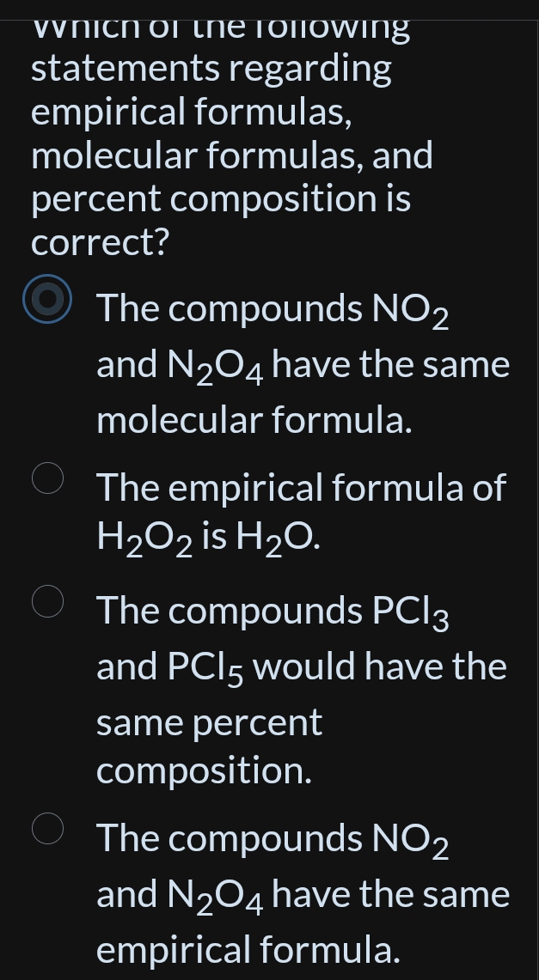Click the words "same percent" in third answer
Viewport: 539px width, 980px height.
click(x=209, y=722)
